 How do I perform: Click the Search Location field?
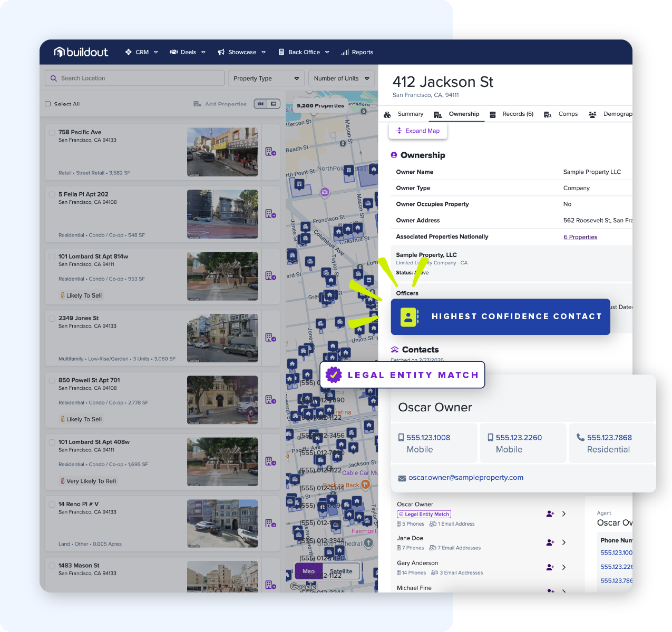pyautogui.click(x=135, y=78)
